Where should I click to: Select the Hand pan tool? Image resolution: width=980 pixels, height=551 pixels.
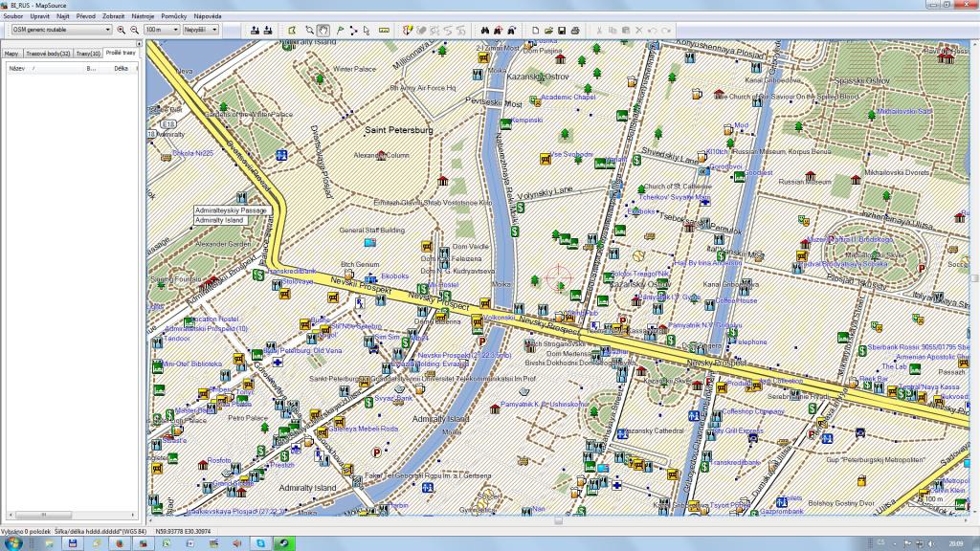(323, 30)
